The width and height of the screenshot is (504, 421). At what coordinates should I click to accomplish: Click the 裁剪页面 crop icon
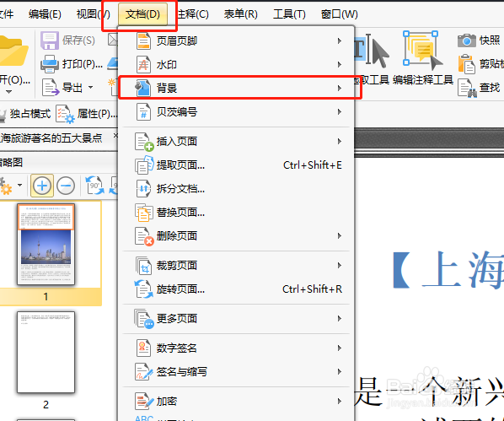pyautogui.click(x=143, y=266)
